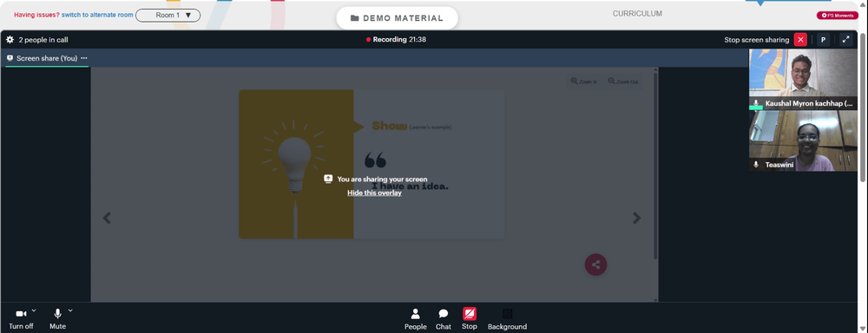Screen dimensions: 868x333
Task: Click the screen share tab icon
Action: (10, 58)
